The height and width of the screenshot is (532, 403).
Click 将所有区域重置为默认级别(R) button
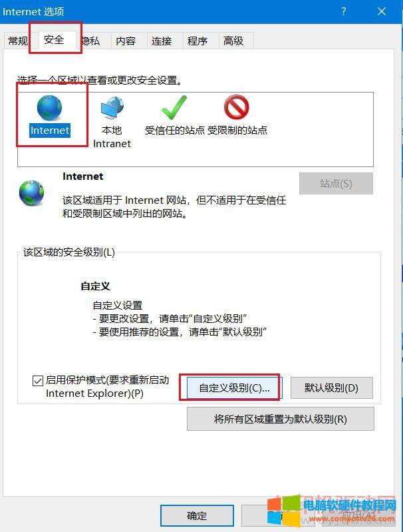pos(280,419)
